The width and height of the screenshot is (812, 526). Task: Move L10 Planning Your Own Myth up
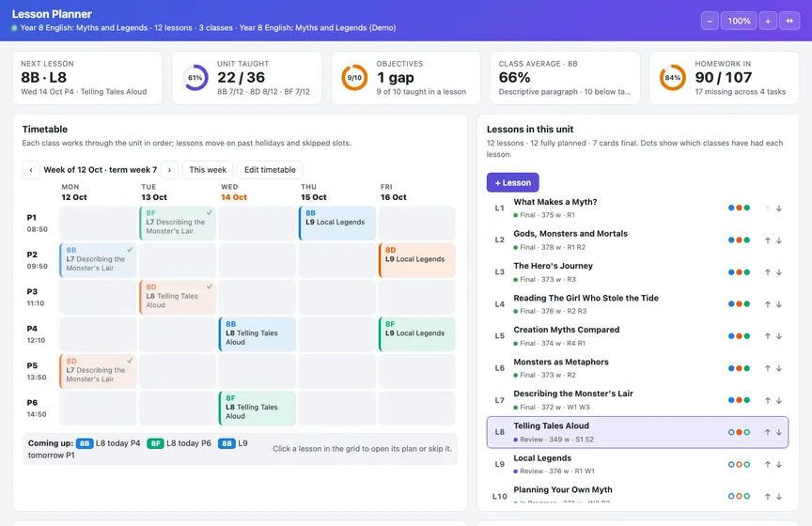pyautogui.click(x=768, y=497)
